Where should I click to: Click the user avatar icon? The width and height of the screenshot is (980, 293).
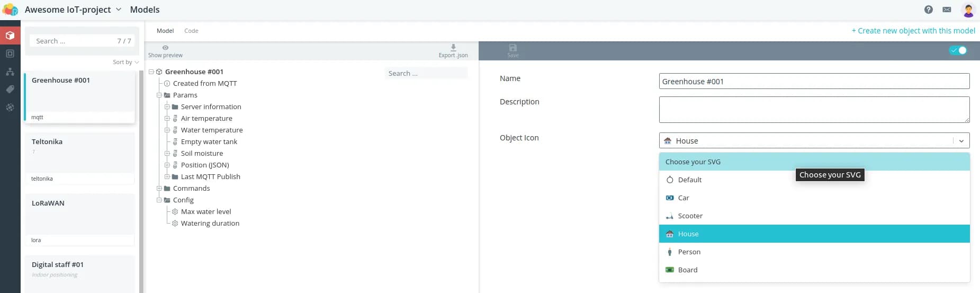[968, 10]
